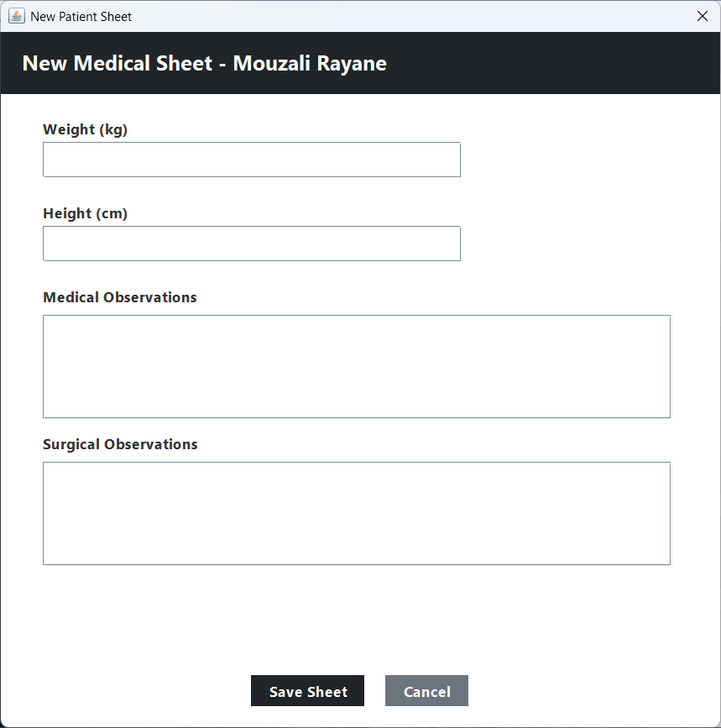The image size is (721, 728).
Task: Place cursor in Medical Observations text area
Action: (356, 366)
